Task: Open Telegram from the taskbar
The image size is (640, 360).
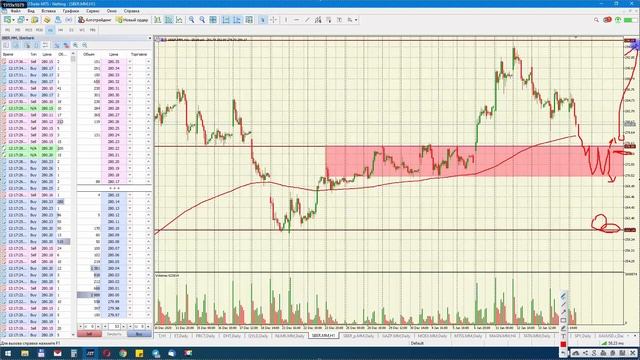Action: (156, 353)
